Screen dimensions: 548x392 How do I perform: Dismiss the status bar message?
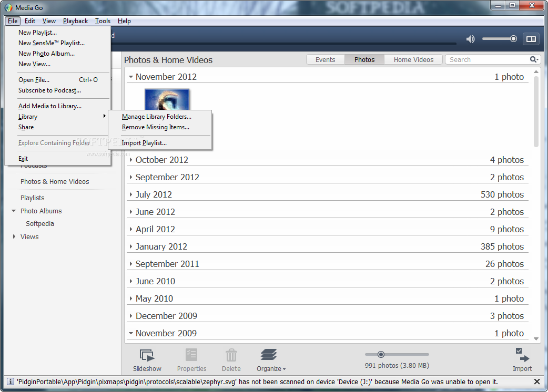pos(537,381)
